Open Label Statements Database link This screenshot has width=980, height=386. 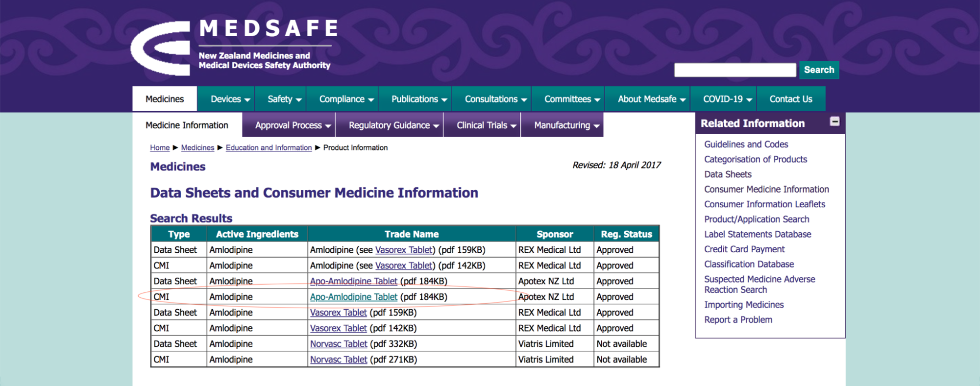coord(758,234)
